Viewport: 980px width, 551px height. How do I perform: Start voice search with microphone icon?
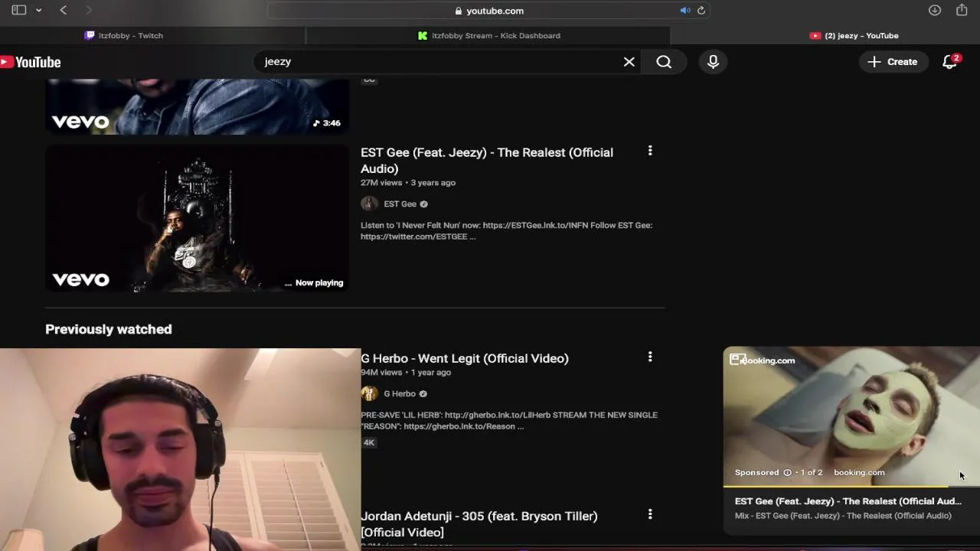[x=713, y=62]
